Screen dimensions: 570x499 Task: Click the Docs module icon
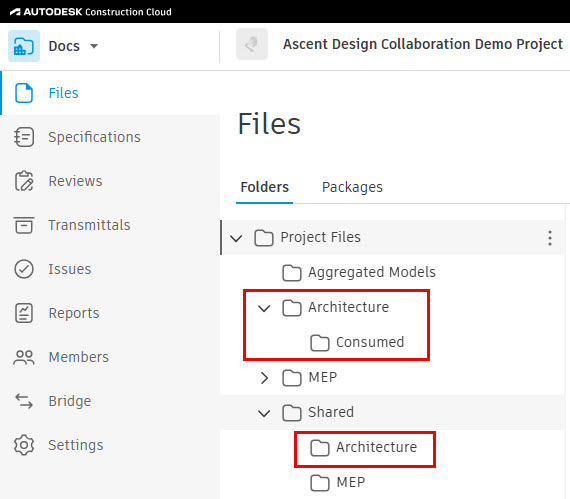(24, 46)
